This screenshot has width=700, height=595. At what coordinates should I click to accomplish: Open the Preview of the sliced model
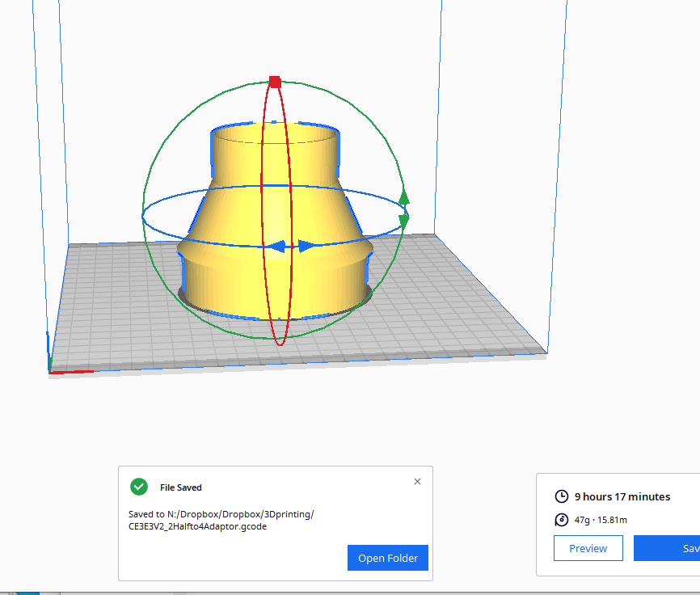coord(588,548)
